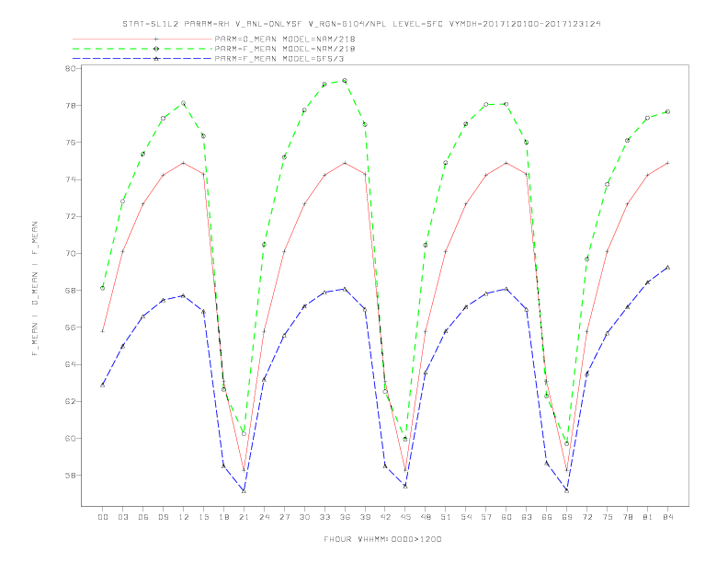Click x-axis tick label 09

pos(163,517)
